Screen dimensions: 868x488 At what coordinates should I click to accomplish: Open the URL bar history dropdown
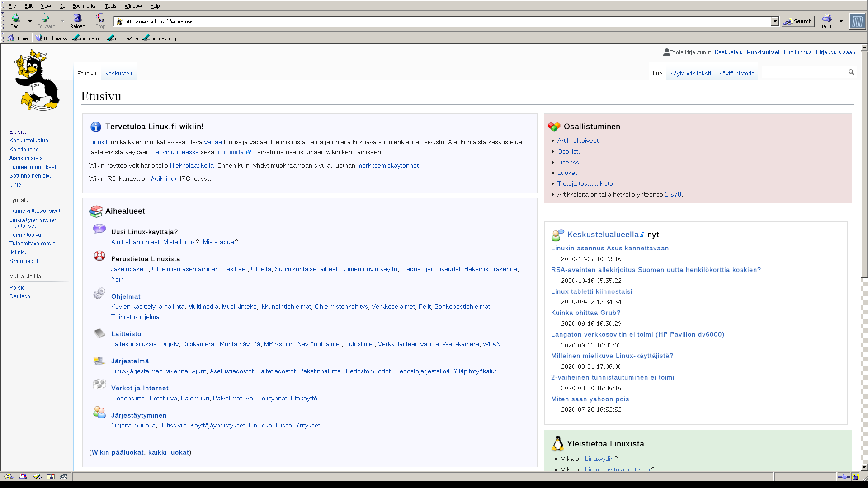click(774, 21)
